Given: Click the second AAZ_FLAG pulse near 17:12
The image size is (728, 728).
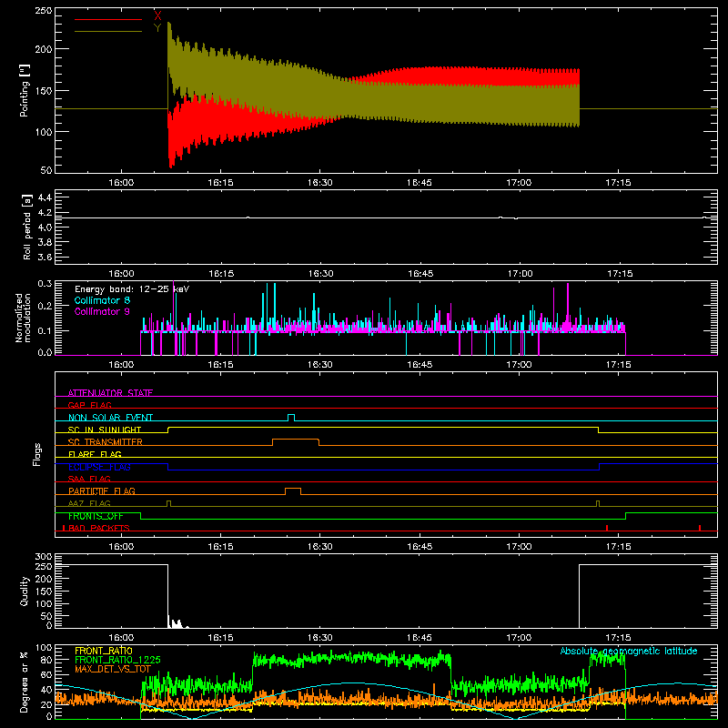Looking at the screenshot, I should (x=598, y=504).
